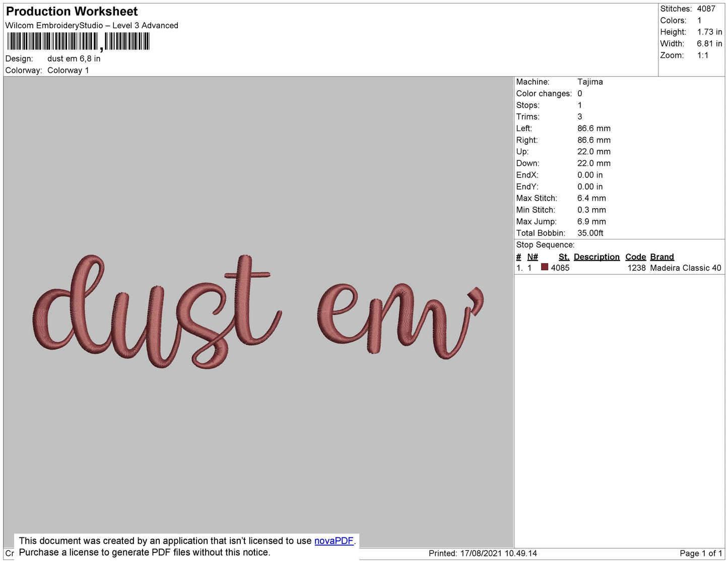Click the maroon thread color swatch
This screenshot has width=728, height=563.
pos(544,267)
